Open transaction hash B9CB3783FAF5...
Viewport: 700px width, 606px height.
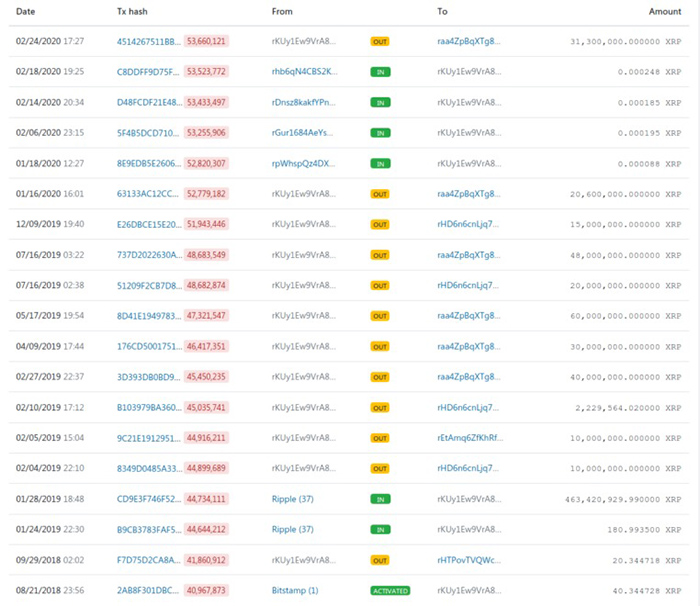pyautogui.click(x=149, y=530)
